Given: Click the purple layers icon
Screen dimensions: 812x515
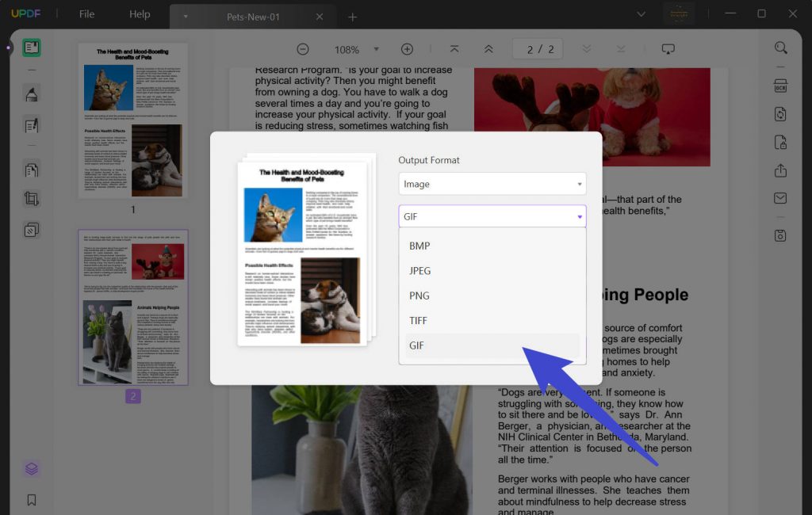Looking at the screenshot, I should click(x=31, y=468).
